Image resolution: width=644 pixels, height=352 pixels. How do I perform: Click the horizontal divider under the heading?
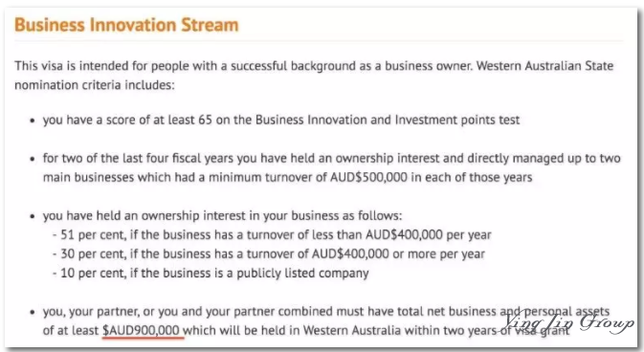click(x=319, y=41)
